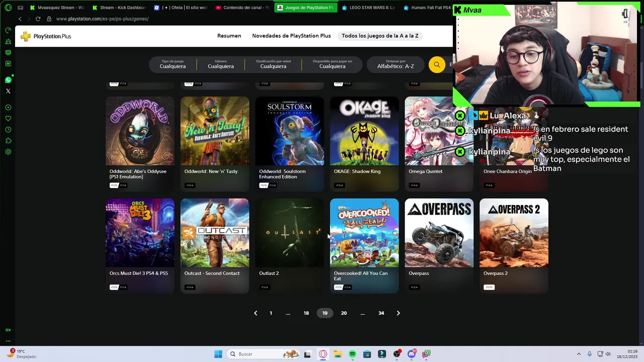The image size is (644, 362).
Task: Open GX Control speedometer in sidebar
Action: [8, 30]
